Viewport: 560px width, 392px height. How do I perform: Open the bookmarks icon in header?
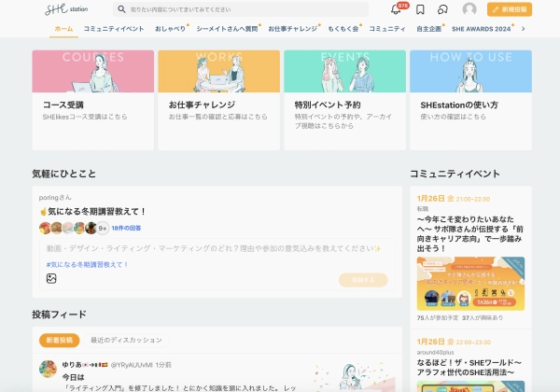[x=420, y=9]
